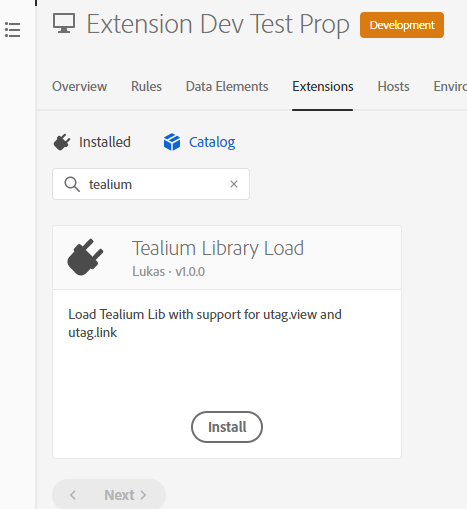This screenshot has width=467, height=509.
Task: Go to the previous page arrow
Action: click(x=73, y=495)
